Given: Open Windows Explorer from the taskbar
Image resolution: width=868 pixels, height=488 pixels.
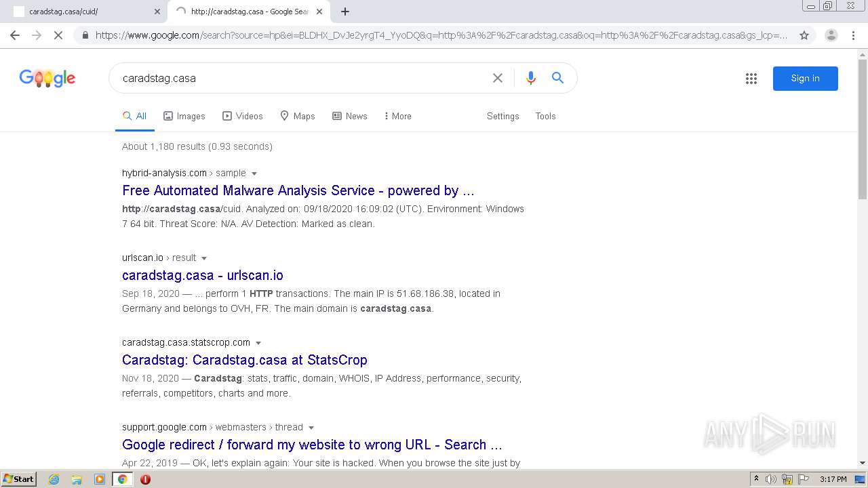Looking at the screenshot, I should click(77, 479).
